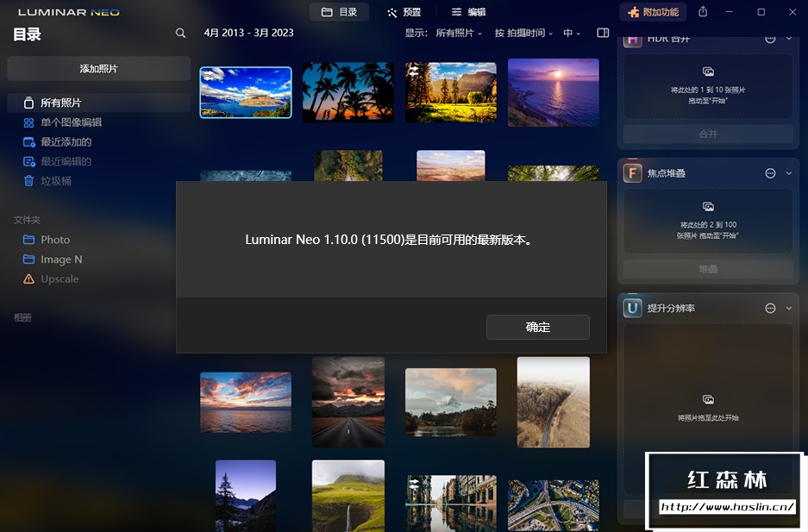Click the 焦点堆叠 drop zone image icon
This screenshot has width=808, height=532.
tap(708, 207)
